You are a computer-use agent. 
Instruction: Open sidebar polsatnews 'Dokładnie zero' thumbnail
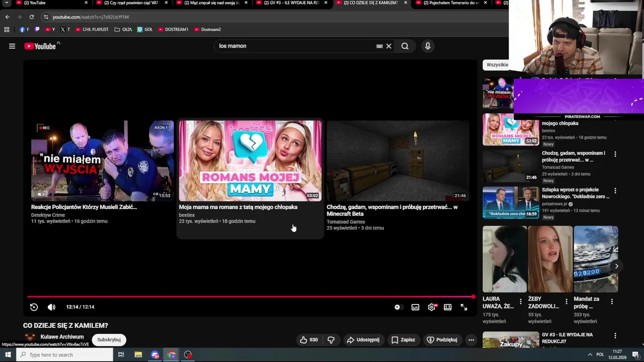click(511, 203)
